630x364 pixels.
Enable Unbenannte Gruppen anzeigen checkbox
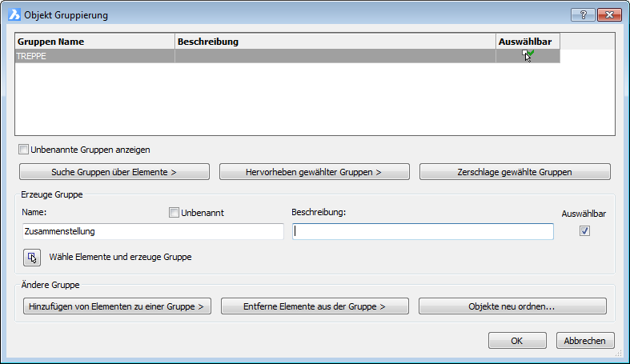tap(24, 149)
